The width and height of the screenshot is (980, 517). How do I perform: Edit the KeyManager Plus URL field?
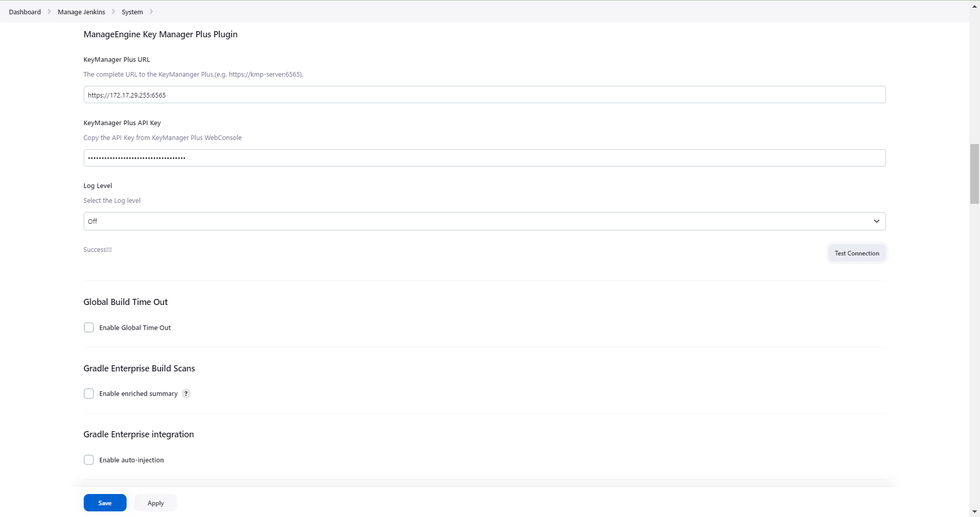[x=484, y=95]
